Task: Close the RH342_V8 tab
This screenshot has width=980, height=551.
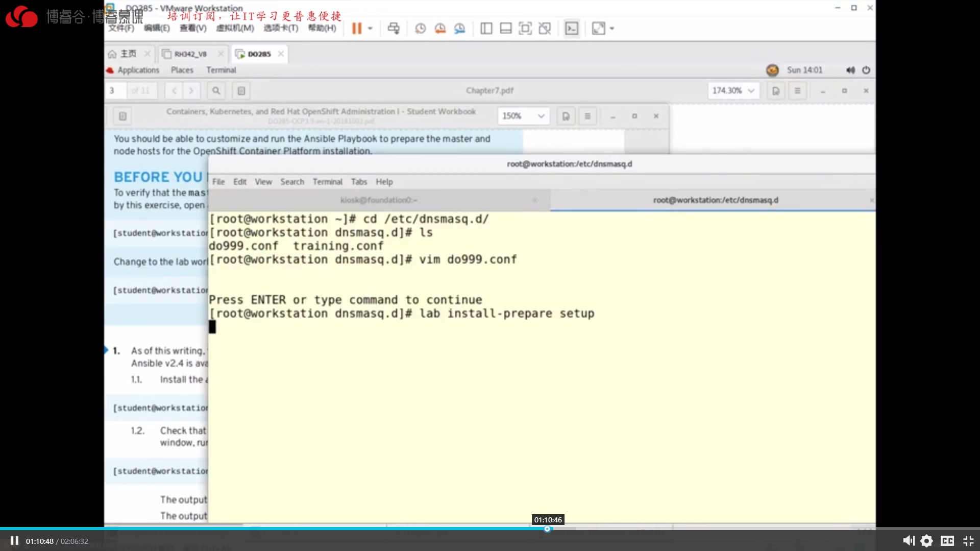Action: click(220, 54)
